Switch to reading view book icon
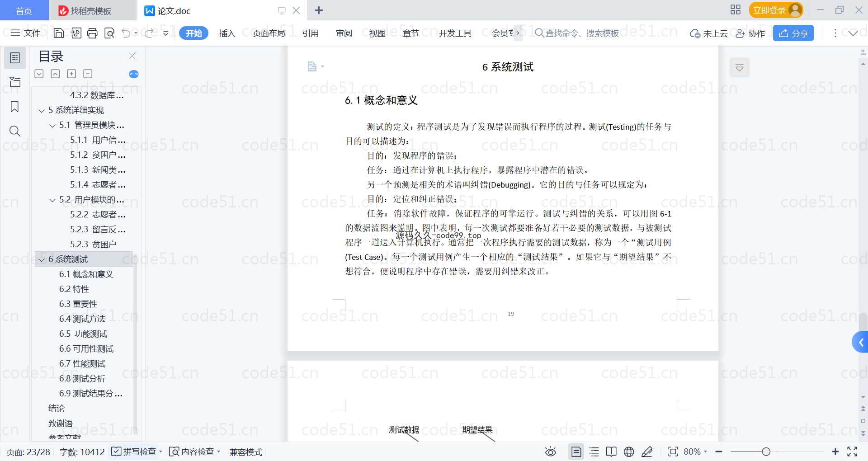 [x=611, y=452]
